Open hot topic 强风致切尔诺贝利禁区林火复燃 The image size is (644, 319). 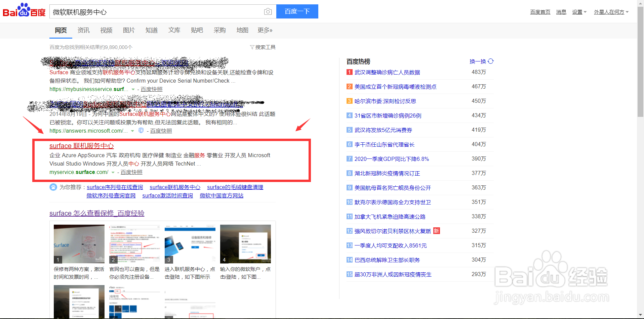(393, 231)
